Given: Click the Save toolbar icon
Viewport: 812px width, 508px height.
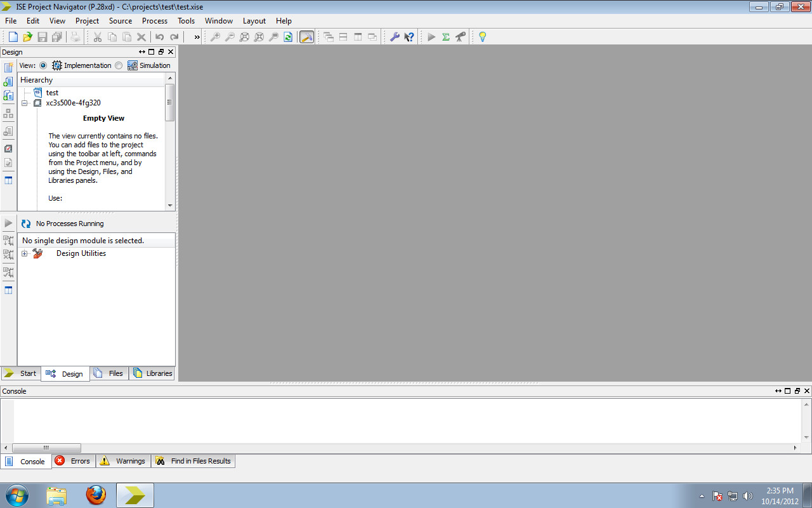Looking at the screenshot, I should [42, 36].
